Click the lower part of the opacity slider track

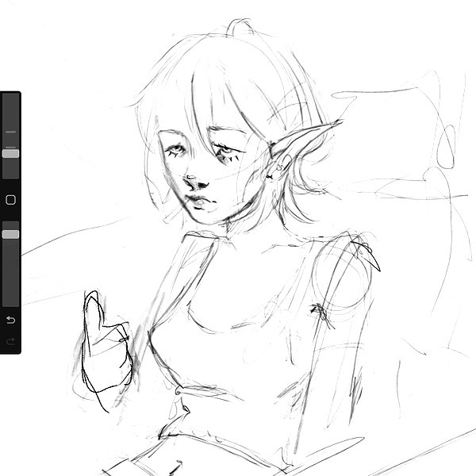click(x=10, y=273)
